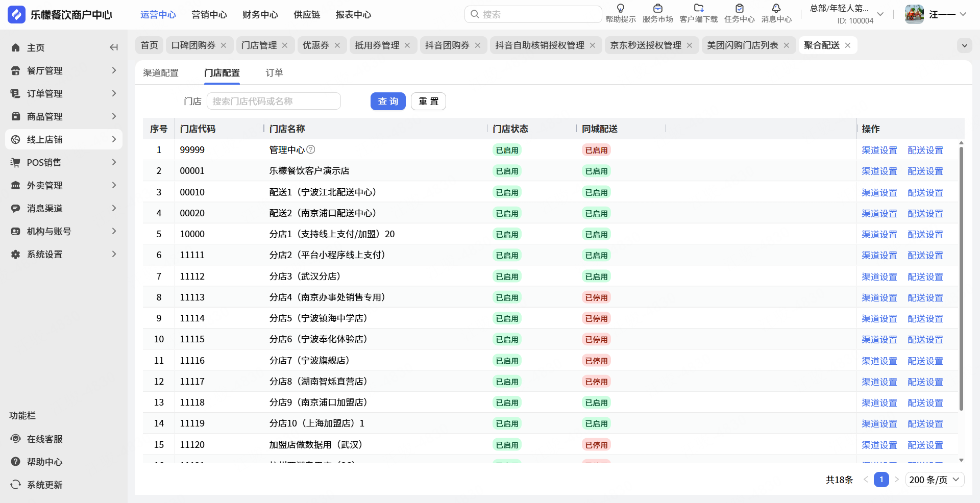Click the 重置 reset button

428,102
